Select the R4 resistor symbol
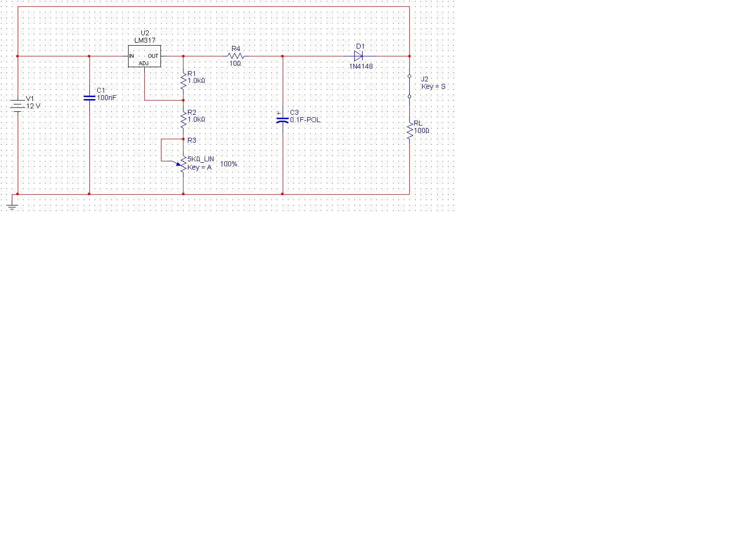This screenshot has width=736, height=560. (236, 56)
